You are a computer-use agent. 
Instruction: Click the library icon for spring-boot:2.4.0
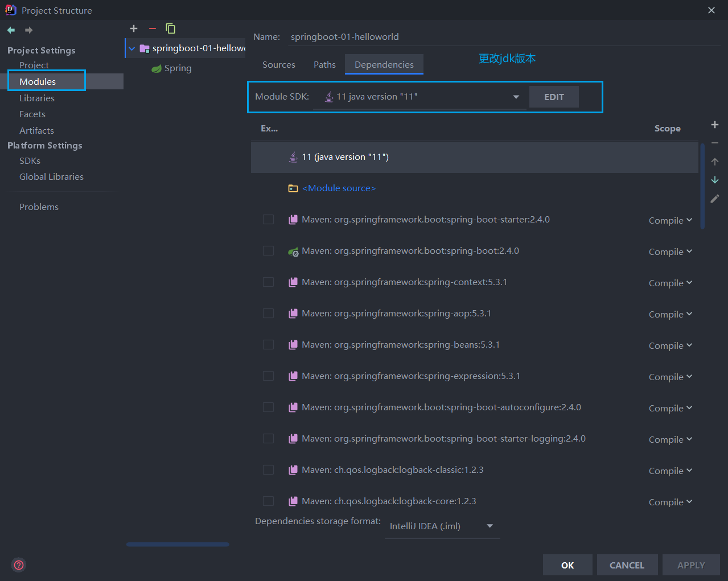tap(293, 251)
